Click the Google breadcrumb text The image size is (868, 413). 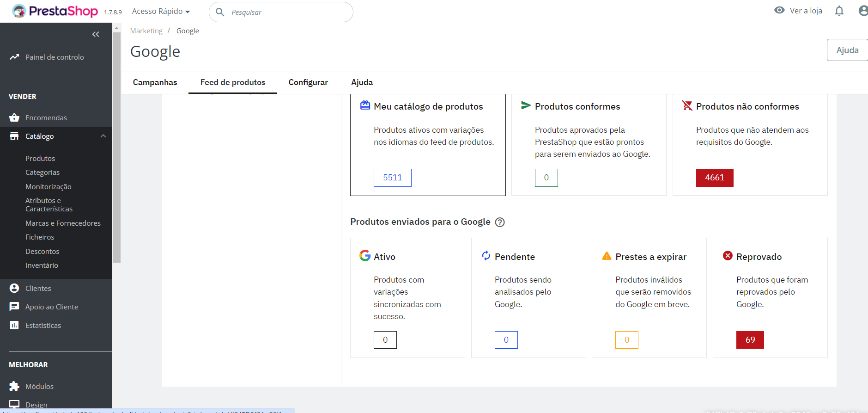point(188,31)
